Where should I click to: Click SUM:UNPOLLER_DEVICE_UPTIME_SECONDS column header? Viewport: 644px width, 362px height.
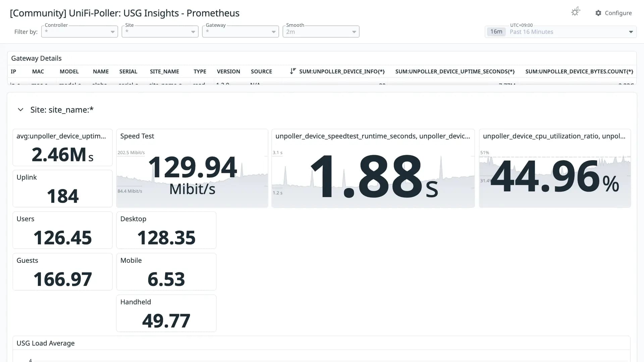(455, 71)
